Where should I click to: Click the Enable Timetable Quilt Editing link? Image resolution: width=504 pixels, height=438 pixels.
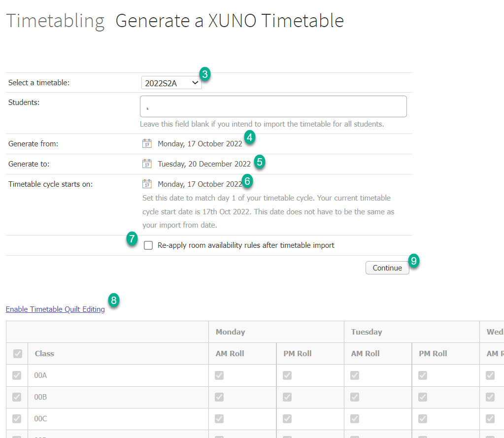coord(55,309)
